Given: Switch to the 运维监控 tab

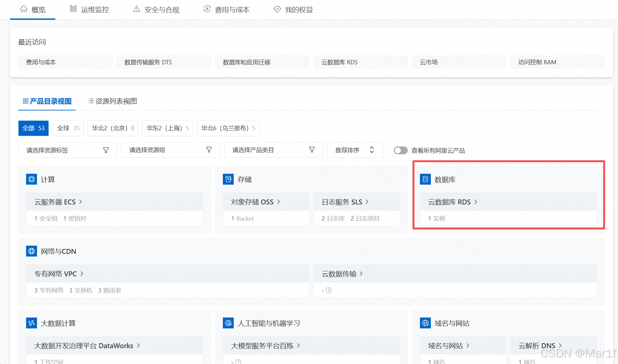Looking at the screenshot, I should (89, 10).
